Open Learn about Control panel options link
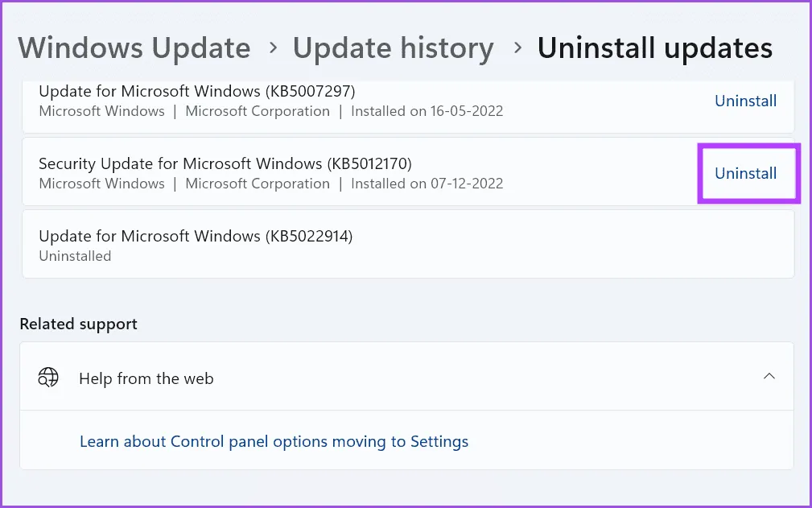This screenshot has width=812, height=508. [x=274, y=441]
